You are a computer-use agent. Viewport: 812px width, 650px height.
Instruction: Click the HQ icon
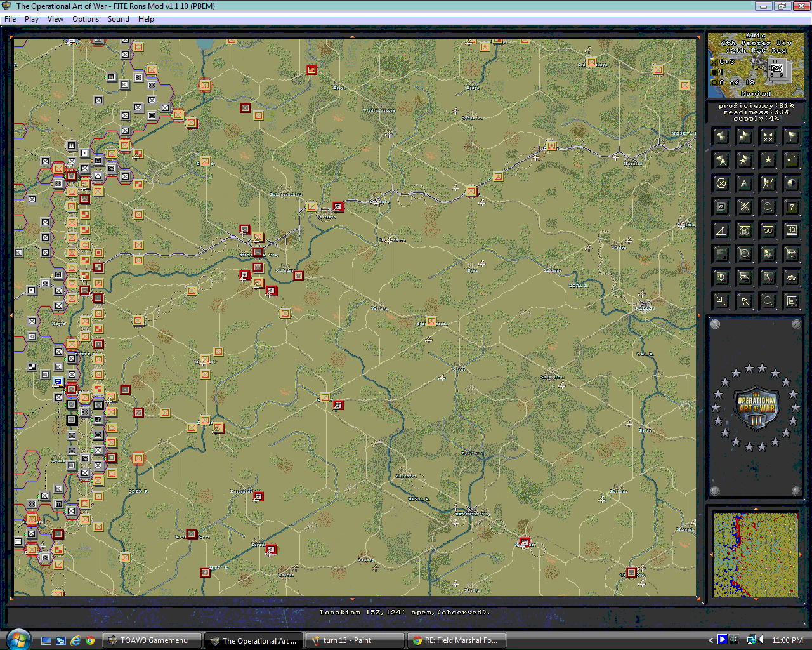[x=792, y=230]
